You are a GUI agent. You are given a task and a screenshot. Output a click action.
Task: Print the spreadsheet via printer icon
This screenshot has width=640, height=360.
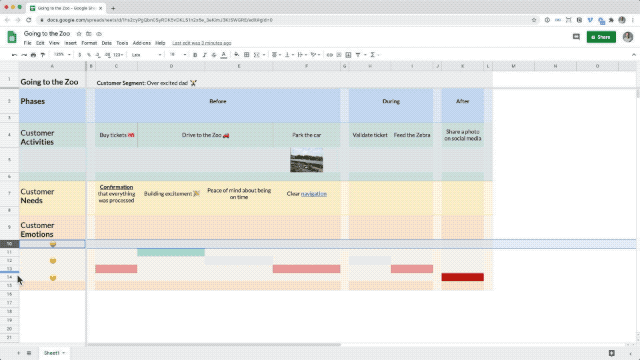[x=33, y=55]
